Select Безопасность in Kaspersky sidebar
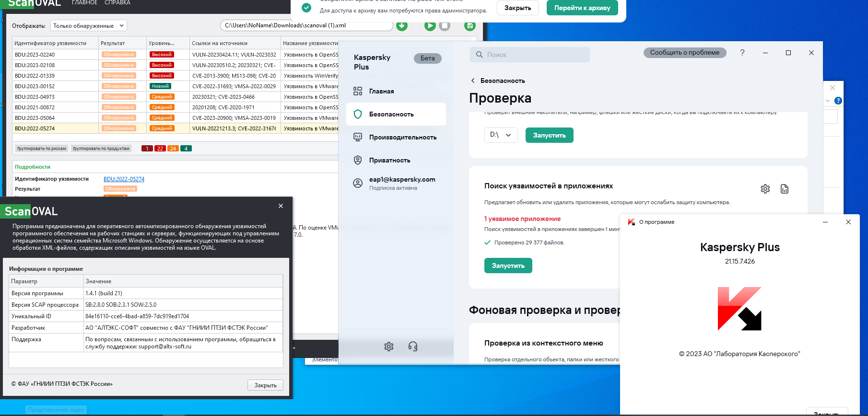This screenshot has height=416, width=868. (396, 114)
